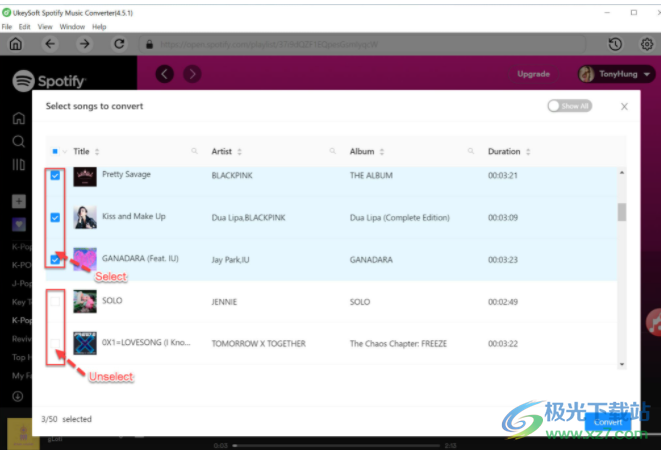This screenshot has width=661, height=450.
Task: Click Spotify forward chevron circle button
Action: [192, 74]
